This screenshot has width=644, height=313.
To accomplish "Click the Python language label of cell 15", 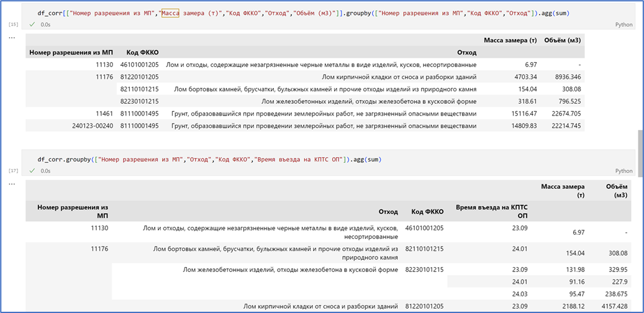I will (624, 25).
